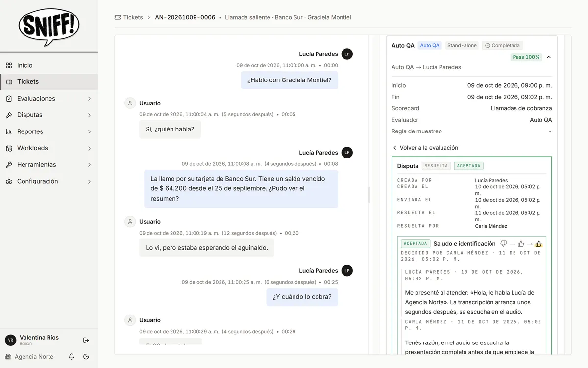This screenshot has height=368, width=588.
Task: Open notifications bell icon
Action: point(72,357)
